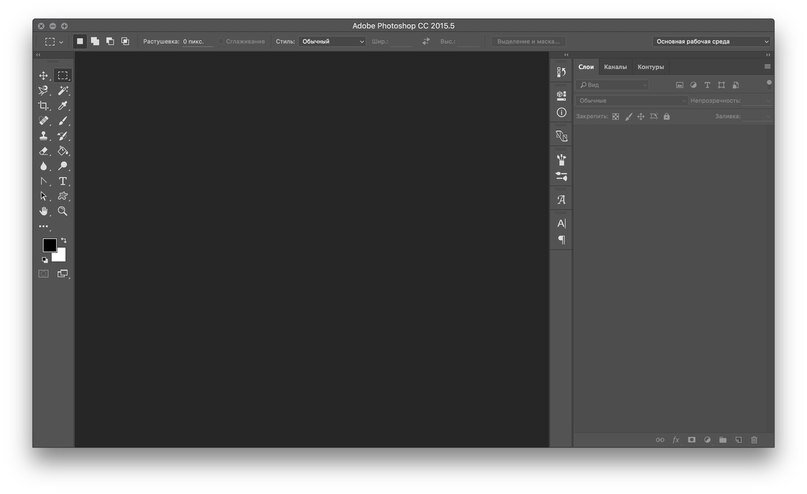The width and height of the screenshot is (807, 494).
Task: Select the History Brush tool
Action: click(x=63, y=136)
